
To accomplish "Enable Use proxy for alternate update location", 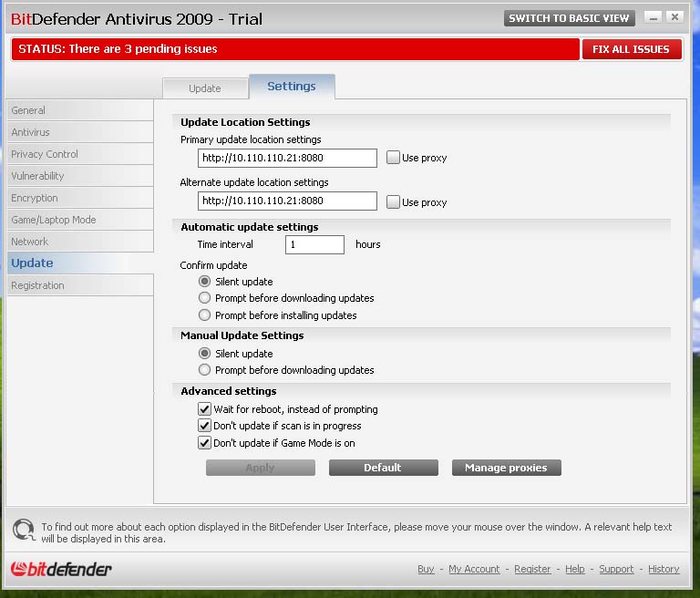I will (393, 201).
